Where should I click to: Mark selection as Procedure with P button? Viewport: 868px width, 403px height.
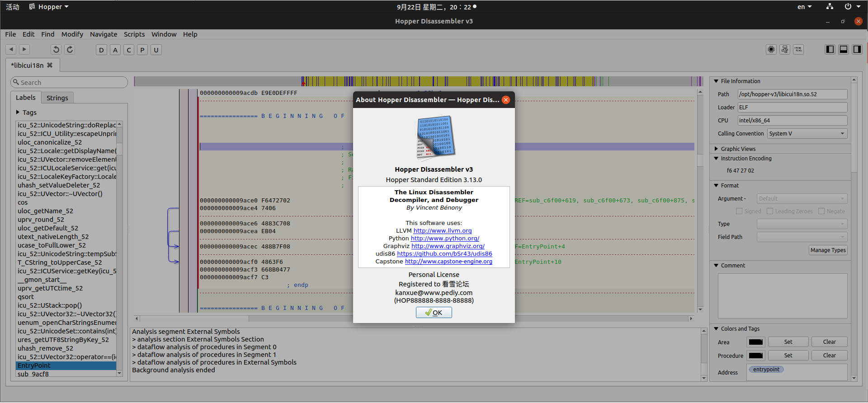coord(142,50)
